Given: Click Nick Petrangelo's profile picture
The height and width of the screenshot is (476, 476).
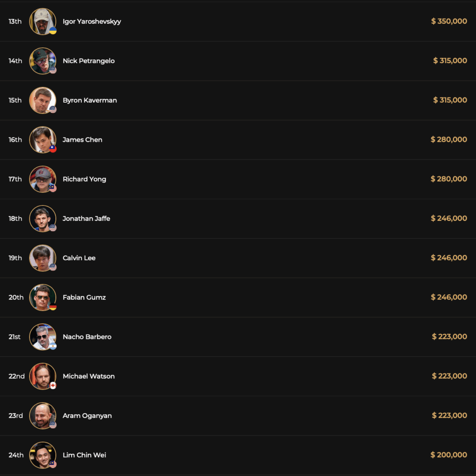Looking at the screenshot, I should point(42,61).
